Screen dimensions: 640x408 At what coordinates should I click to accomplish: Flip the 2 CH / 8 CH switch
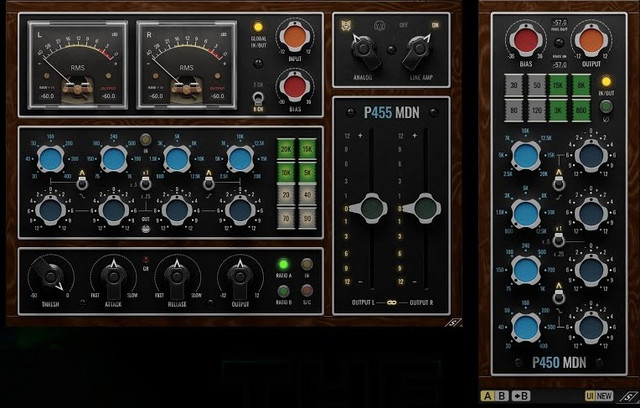tap(258, 98)
